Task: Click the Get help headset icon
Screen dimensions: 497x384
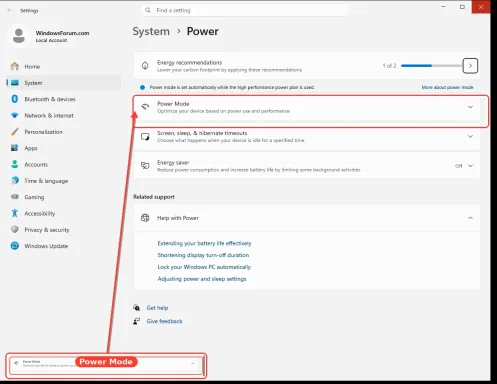Action: coord(136,307)
